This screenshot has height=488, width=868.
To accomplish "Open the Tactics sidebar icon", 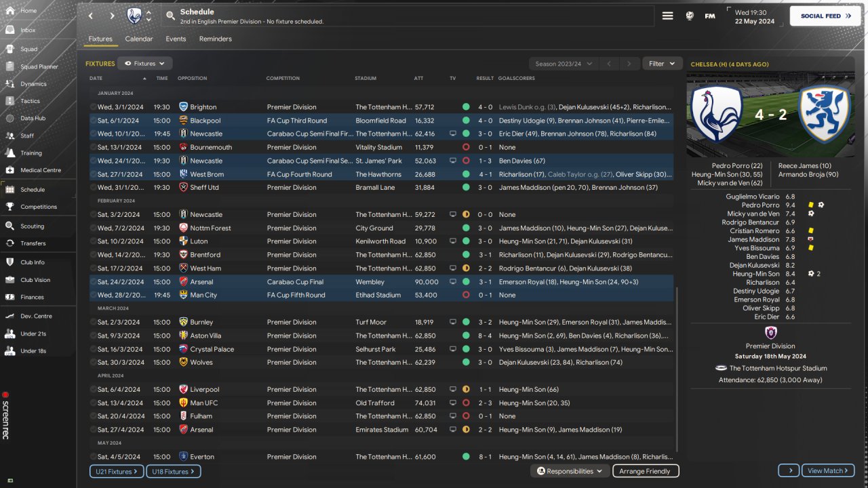I will pyautogui.click(x=9, y=101).
